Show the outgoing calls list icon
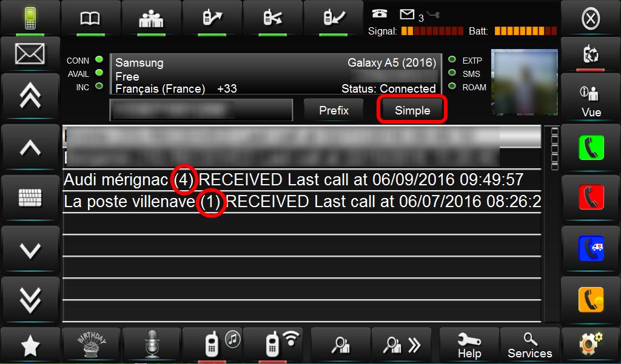 pos(212,18)
